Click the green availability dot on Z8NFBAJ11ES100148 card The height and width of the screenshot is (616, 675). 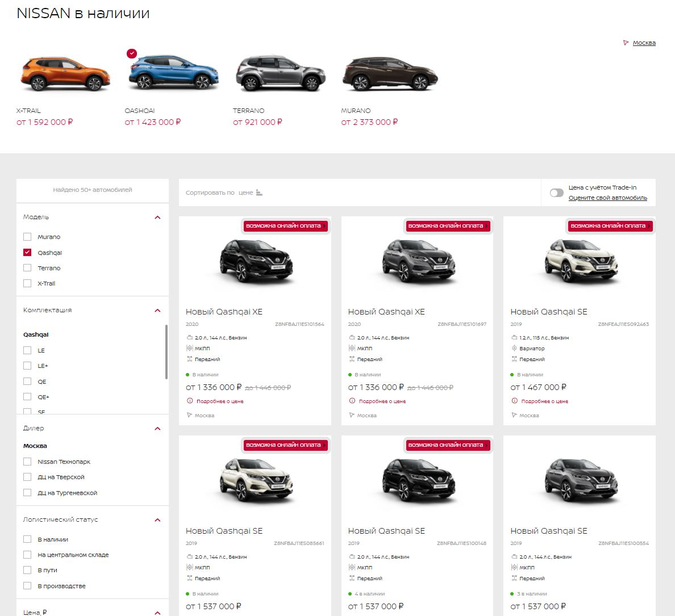(x=350, y=594)
